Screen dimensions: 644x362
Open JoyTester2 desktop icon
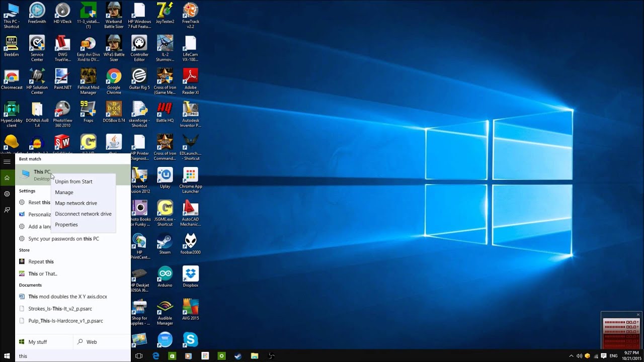tap(165, 14)
